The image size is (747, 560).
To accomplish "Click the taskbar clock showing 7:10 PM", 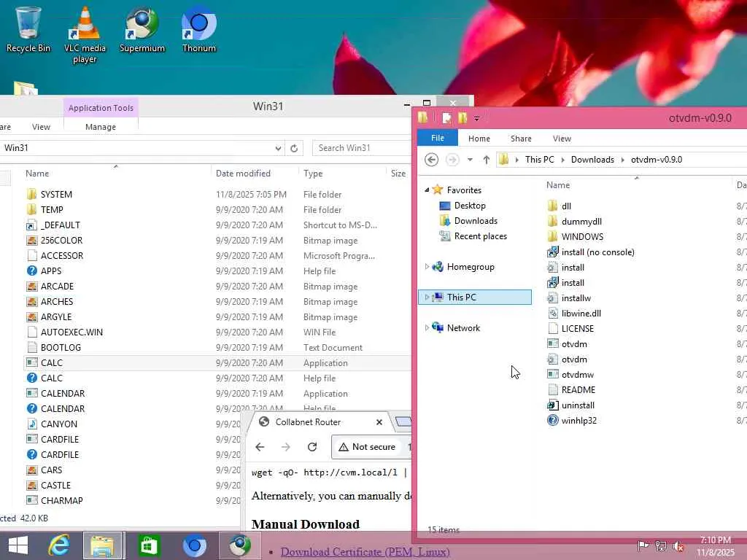I will tap(715, 545).
